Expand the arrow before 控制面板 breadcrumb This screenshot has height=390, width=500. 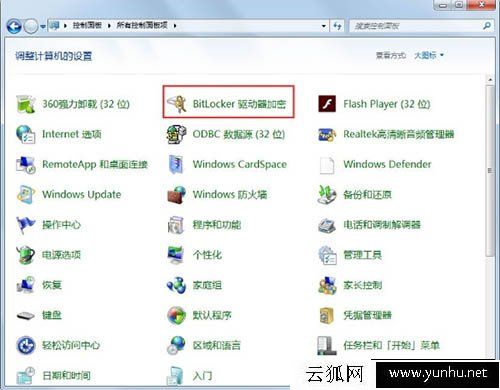coord(65,25)
